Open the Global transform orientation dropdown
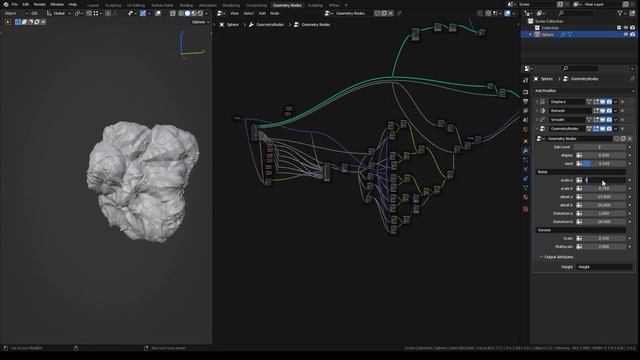Screen dimensions: 640x360 (x=59, y=13)
